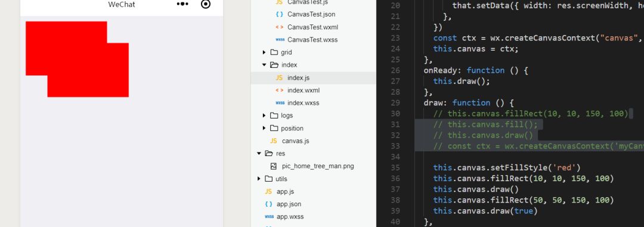Click the image icon beside pic_home_tree_man.png
Image resolution: width=644 pixels, height=227 pixels.
tap(274, 166)
